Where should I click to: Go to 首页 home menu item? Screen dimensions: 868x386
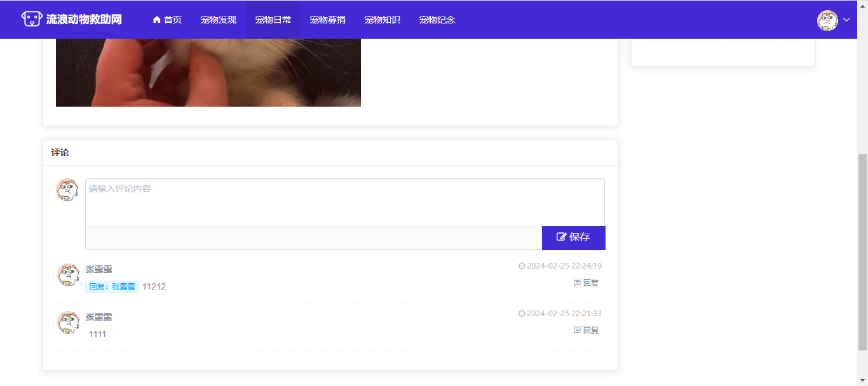tap(167, 20)
